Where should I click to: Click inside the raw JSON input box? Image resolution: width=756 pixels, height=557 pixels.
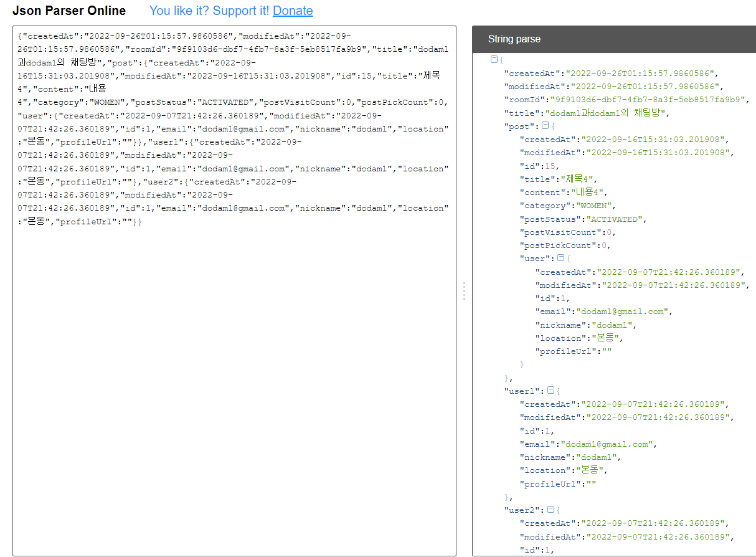(234, 290)
